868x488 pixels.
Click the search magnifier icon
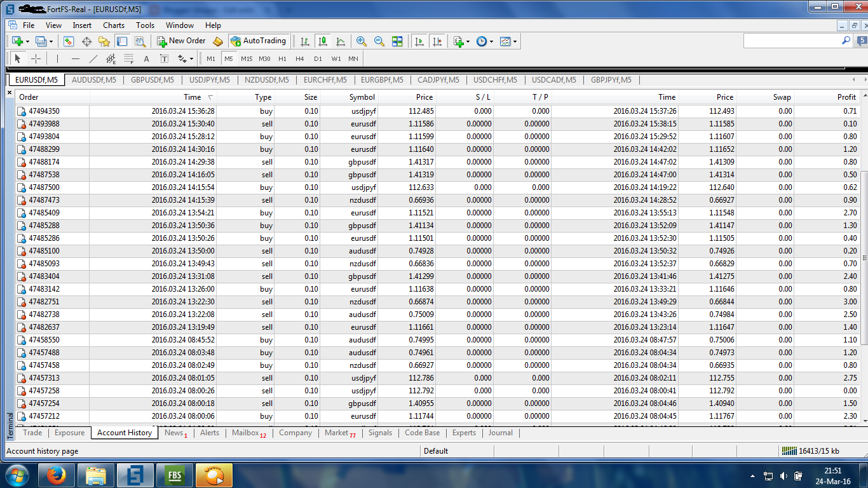pos(846,40)
